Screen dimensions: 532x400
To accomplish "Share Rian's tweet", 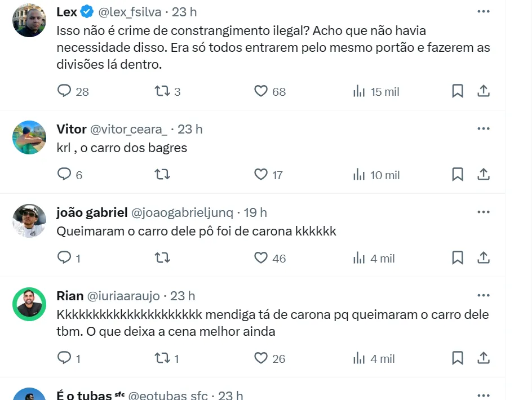I will pyautogui.click(x=483, y=358).
